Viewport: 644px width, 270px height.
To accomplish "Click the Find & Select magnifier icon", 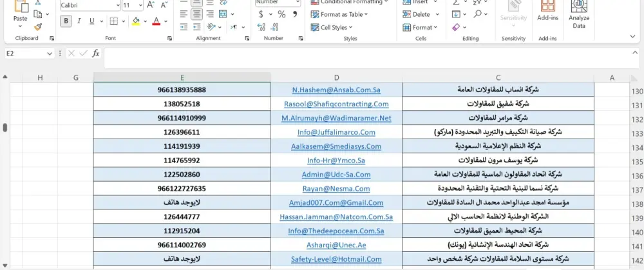I will tap(477, 14).
